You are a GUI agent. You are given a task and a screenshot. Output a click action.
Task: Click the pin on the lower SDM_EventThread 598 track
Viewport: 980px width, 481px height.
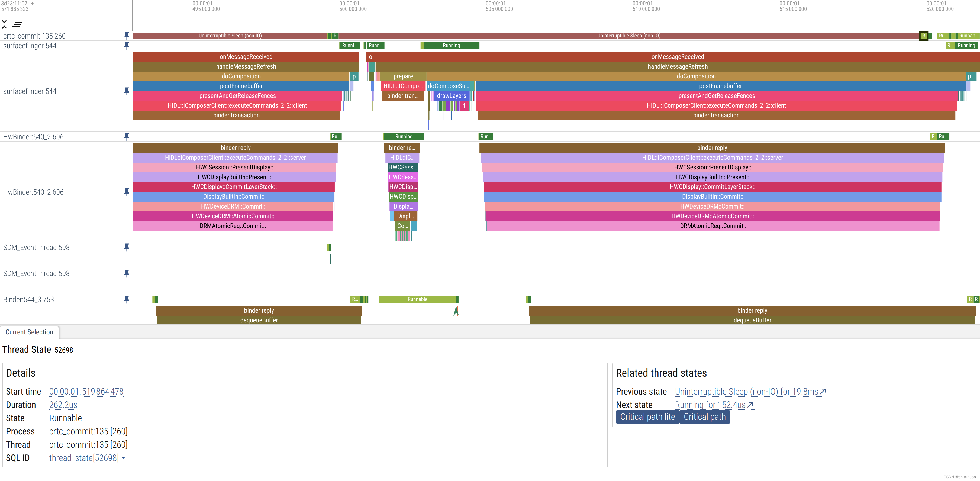click(x=127, y=274)
